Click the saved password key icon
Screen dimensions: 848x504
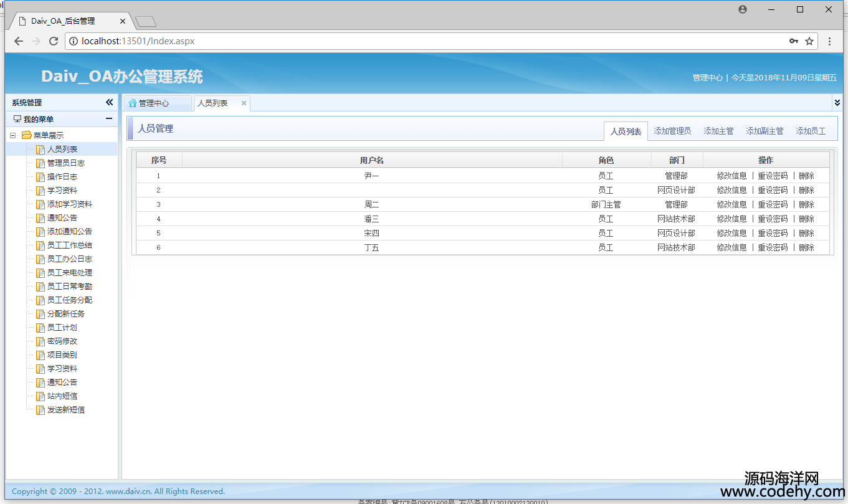(793, 41)
